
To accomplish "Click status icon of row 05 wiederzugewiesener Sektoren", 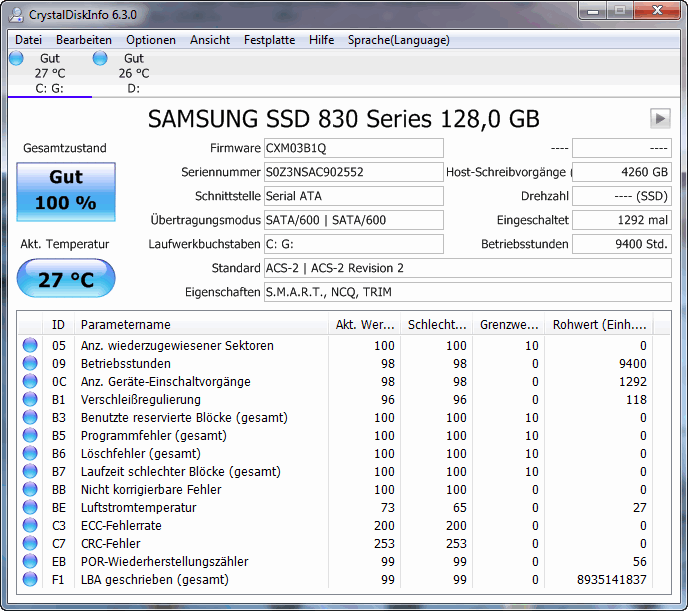I will (30, 345).
